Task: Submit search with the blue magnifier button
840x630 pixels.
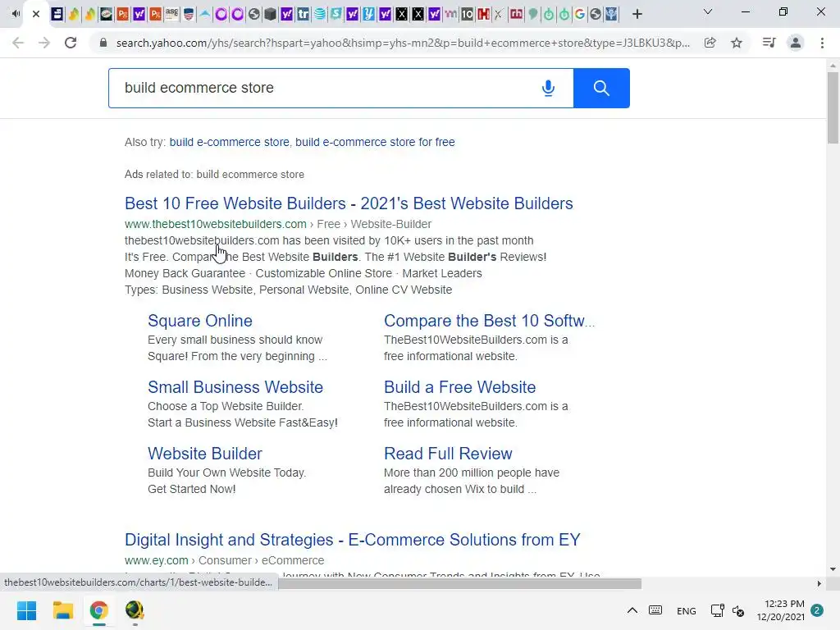Action: click(601, 88)
